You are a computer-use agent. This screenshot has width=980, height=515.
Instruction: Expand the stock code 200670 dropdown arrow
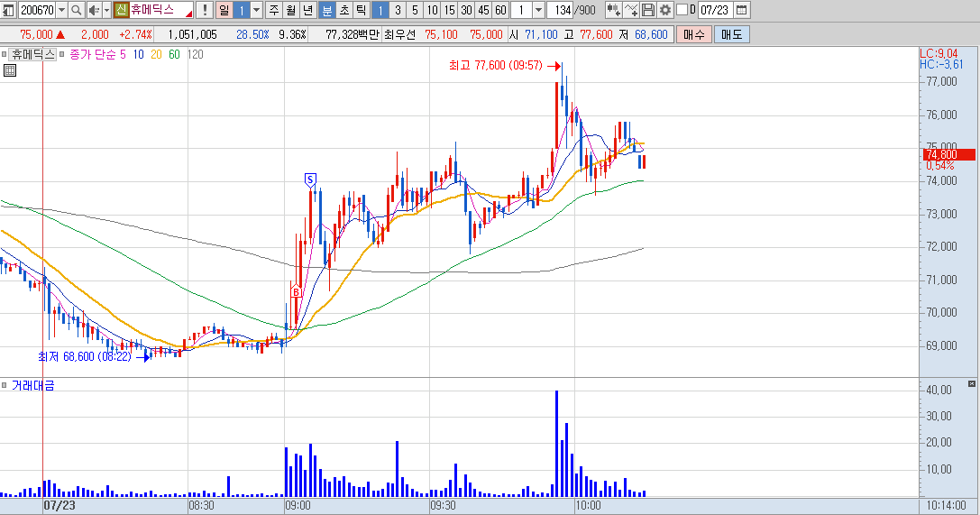tap(61, 10)
